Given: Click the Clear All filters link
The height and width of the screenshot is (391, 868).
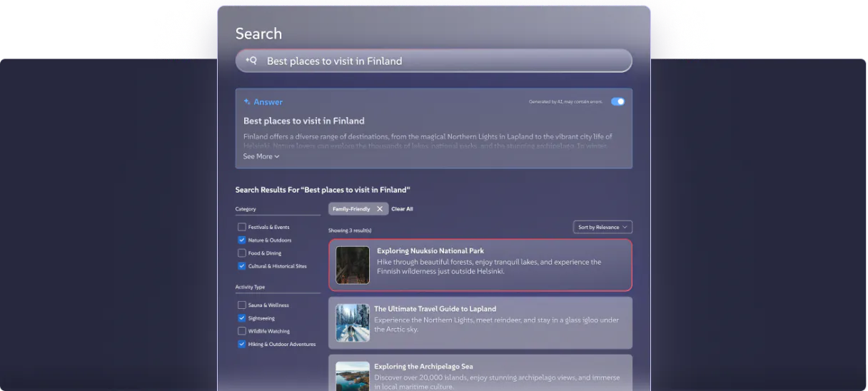Looking at the screenshot, I should click(x=402, y=209).
